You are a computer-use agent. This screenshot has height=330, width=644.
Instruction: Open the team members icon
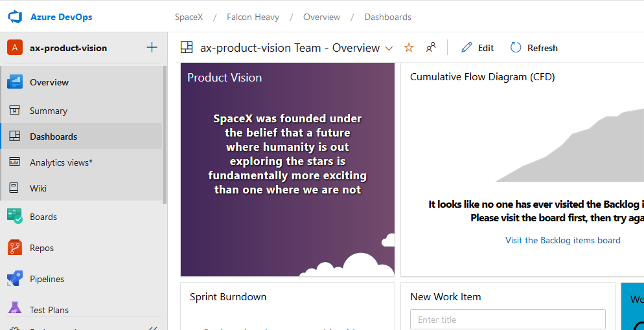coord(430,47)
